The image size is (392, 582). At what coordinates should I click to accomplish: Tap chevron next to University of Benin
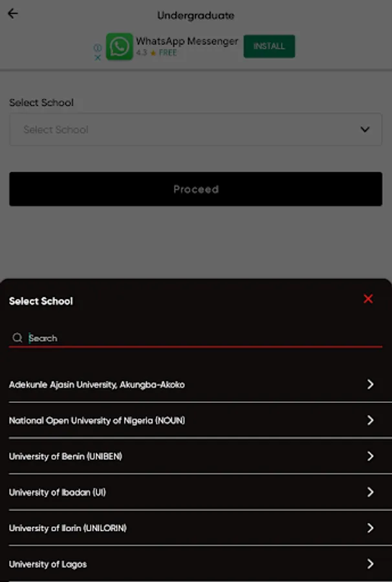[370, 456]
